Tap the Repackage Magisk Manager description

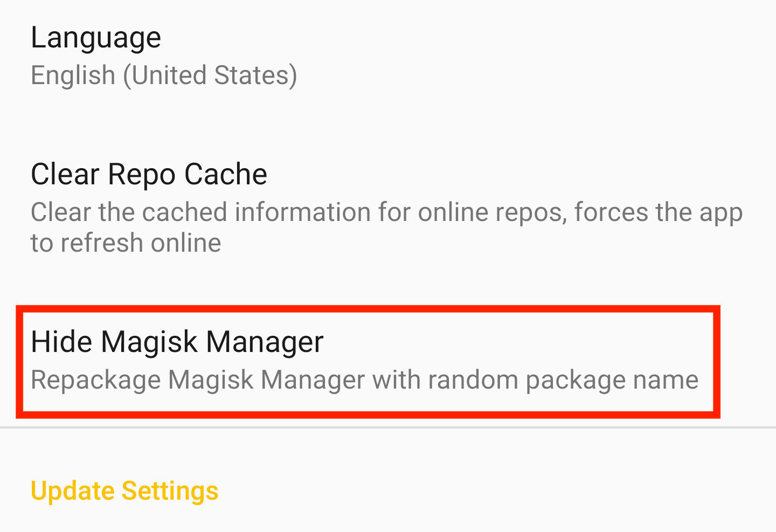[364, 380]
